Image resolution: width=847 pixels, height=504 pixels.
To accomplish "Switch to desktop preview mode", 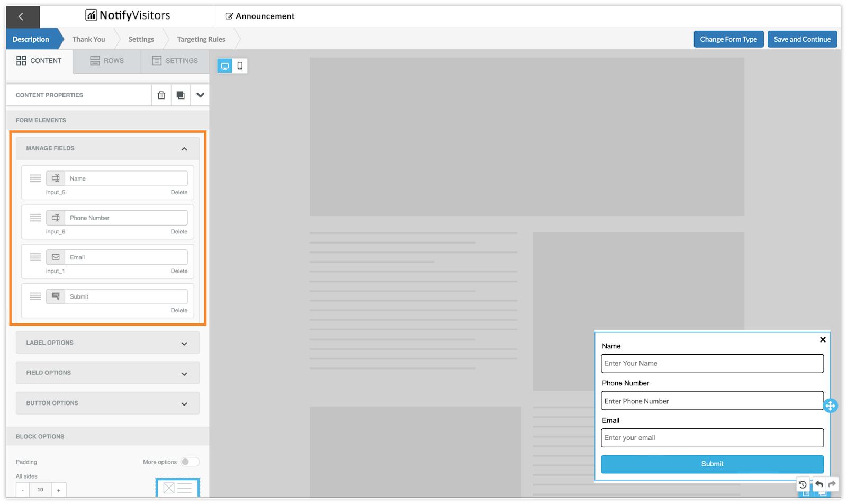I will point(225,66).
